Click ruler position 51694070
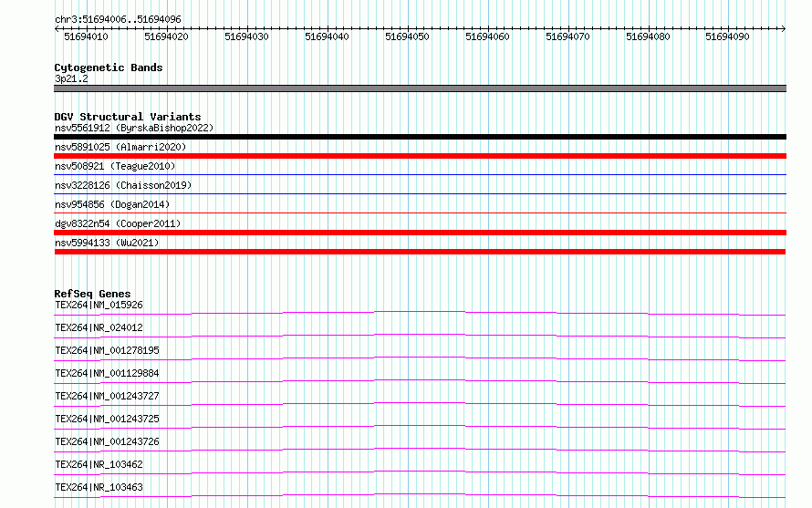This screenshot has width=812, height=508. coord(567,36)
